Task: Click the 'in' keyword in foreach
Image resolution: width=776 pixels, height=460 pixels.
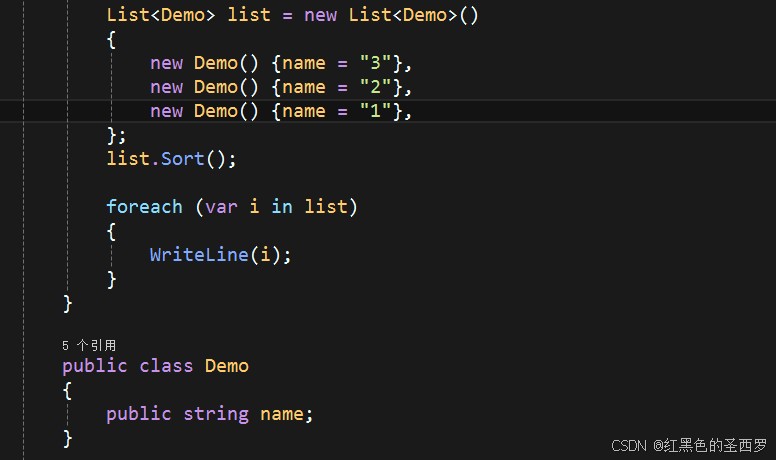Action: click(x=282, y=206)
